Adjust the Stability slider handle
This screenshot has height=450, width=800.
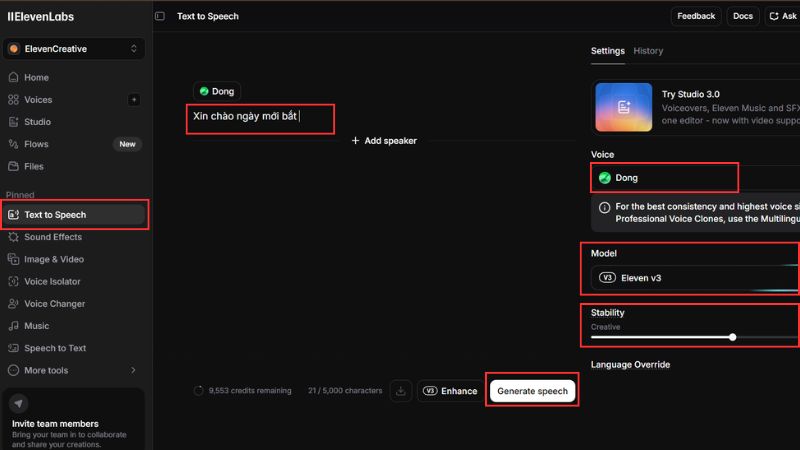pos(733,337)
